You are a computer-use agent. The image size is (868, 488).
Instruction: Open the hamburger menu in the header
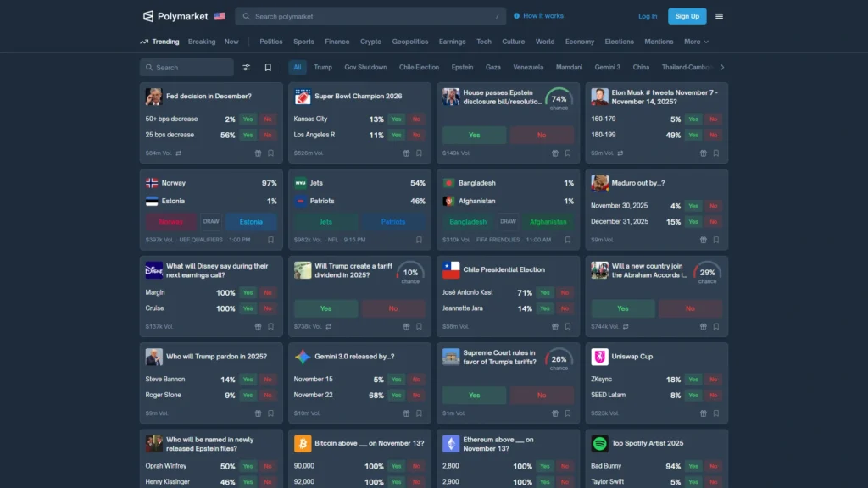[719, 16]
